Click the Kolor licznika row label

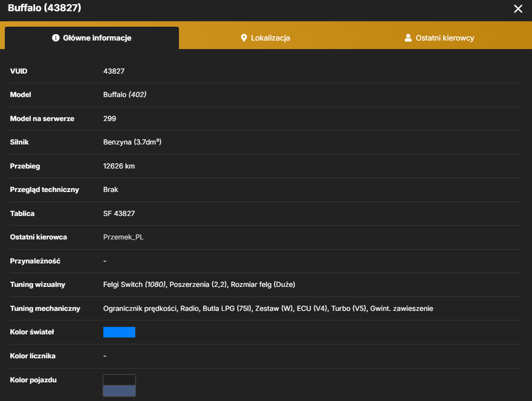pos(33,356)
